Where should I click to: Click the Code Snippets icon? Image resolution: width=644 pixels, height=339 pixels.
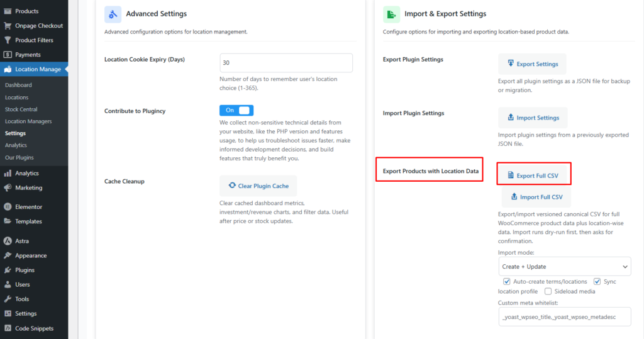8,328
